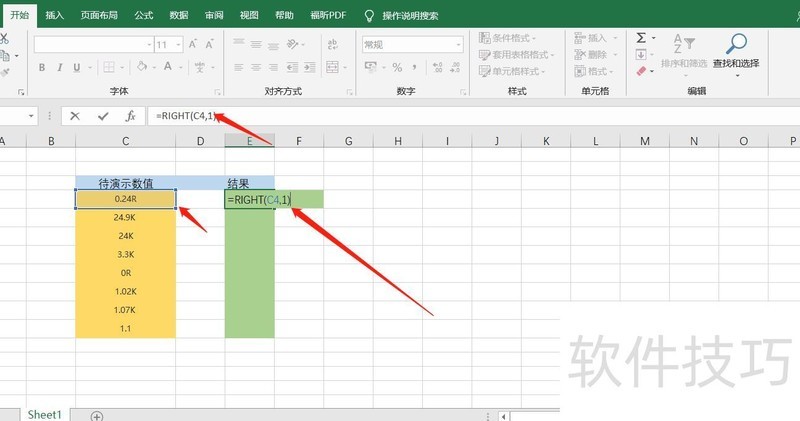Screen dimensions: 800x421
Task: Open the 常规 number format dropdown
Action: point(458,45)
